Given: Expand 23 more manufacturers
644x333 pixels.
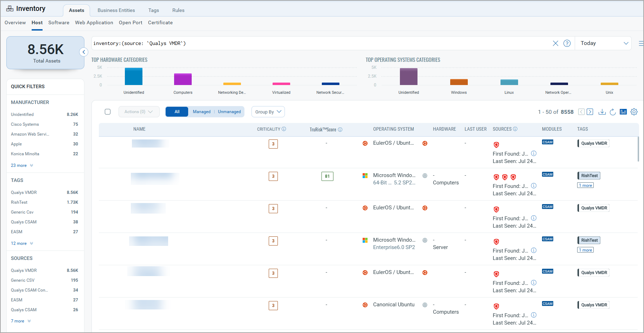Looking at the screenshot, I should tap(22, 165).
